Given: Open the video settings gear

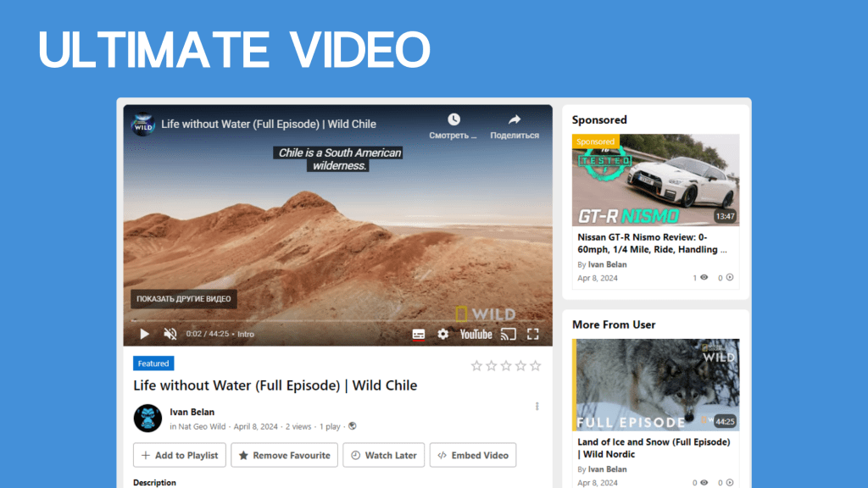Looking at the screenshot, I should 442,334.
